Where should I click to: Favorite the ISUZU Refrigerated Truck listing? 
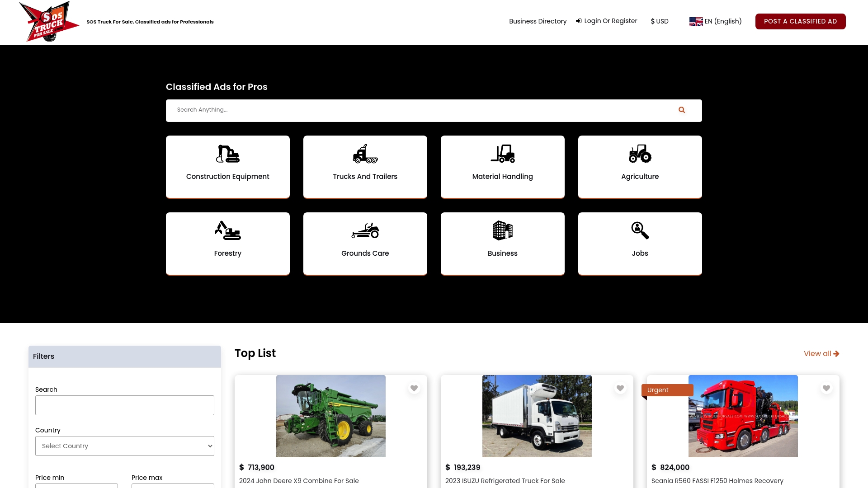(620, 388)
